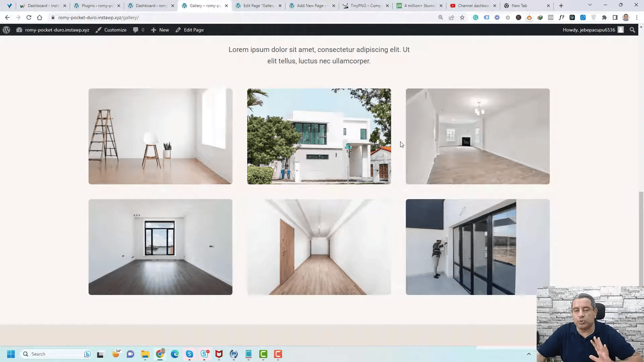This screenshot has height=362, width=644.
Task: Click the share page icon
Action: point(451,17)
